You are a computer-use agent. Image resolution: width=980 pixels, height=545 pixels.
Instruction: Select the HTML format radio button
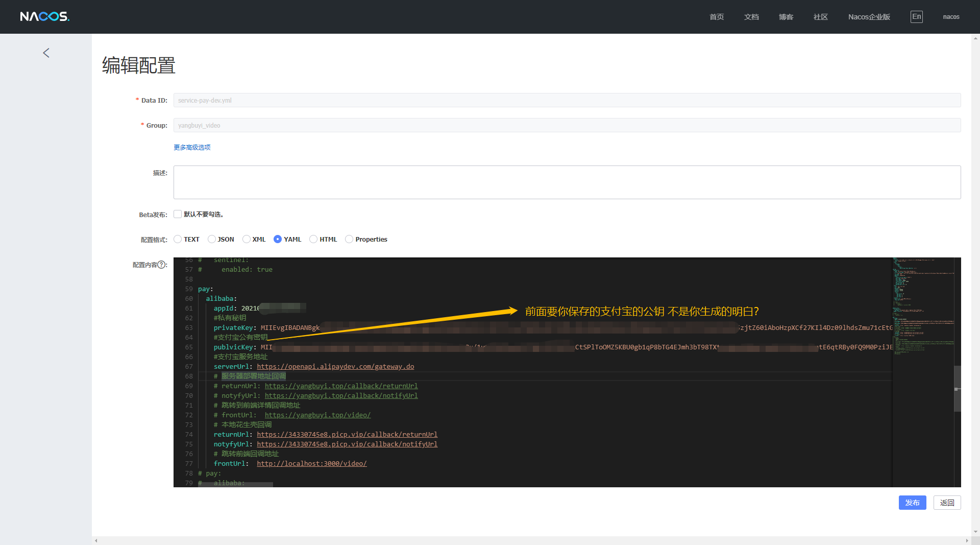tap(313, 239)
